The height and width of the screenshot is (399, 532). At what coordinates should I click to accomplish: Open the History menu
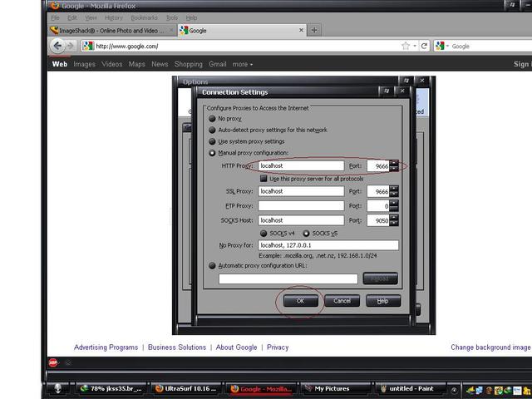click(114, 17)
